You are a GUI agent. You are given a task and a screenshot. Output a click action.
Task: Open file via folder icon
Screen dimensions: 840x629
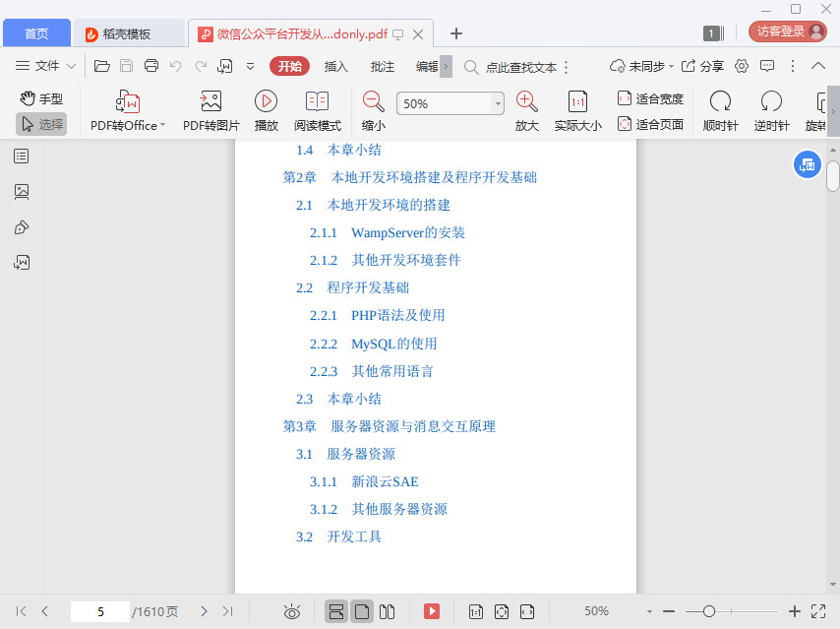point(101,66)
